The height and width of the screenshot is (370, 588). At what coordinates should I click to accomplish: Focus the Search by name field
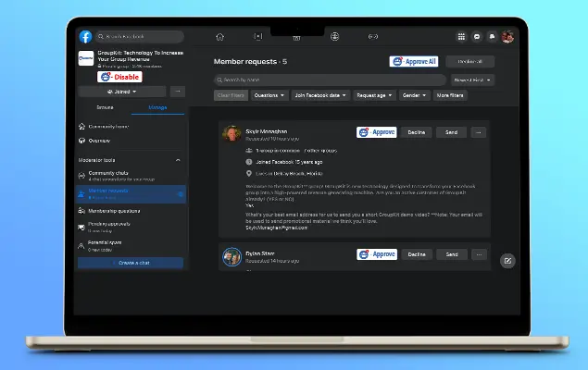coord(330,80)
